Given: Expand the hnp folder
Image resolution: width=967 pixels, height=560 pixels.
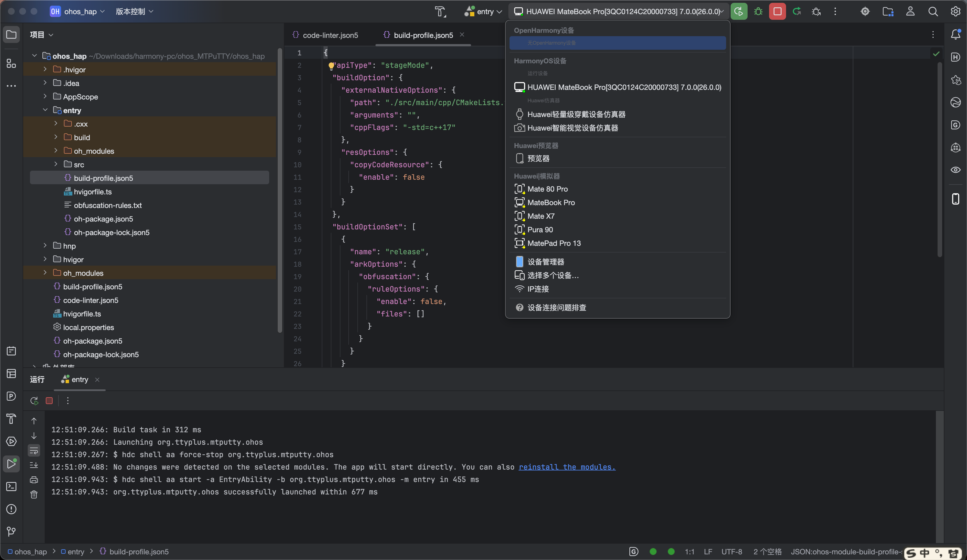Looking at the screenshot, I should click(x=45, y=246).
